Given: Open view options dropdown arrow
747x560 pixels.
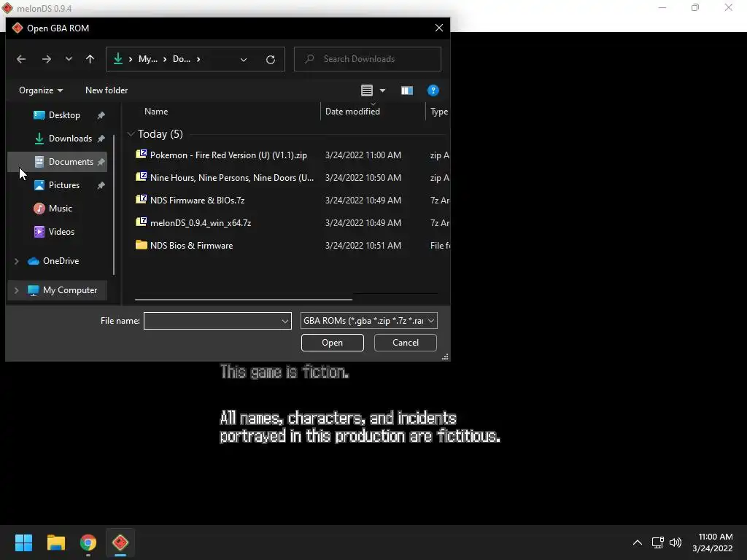Looking at the screenshot, I should click(x=382, y=90).
